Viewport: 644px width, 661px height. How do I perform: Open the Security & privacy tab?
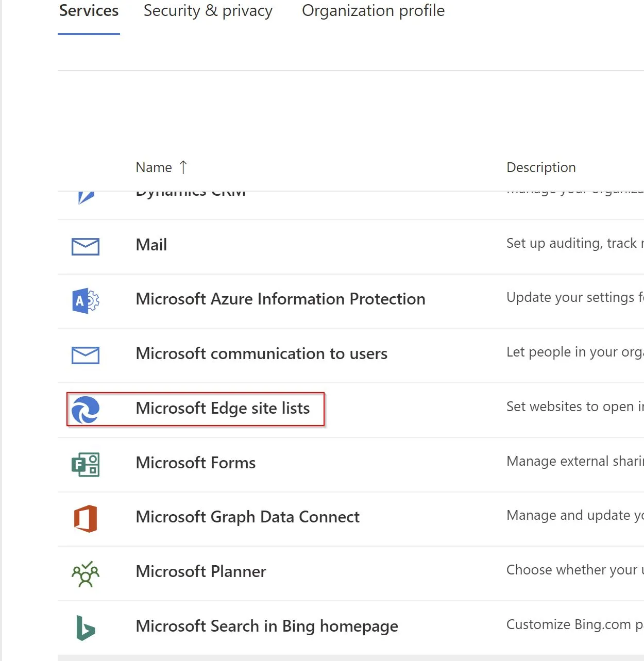click(x=208, y=11)
